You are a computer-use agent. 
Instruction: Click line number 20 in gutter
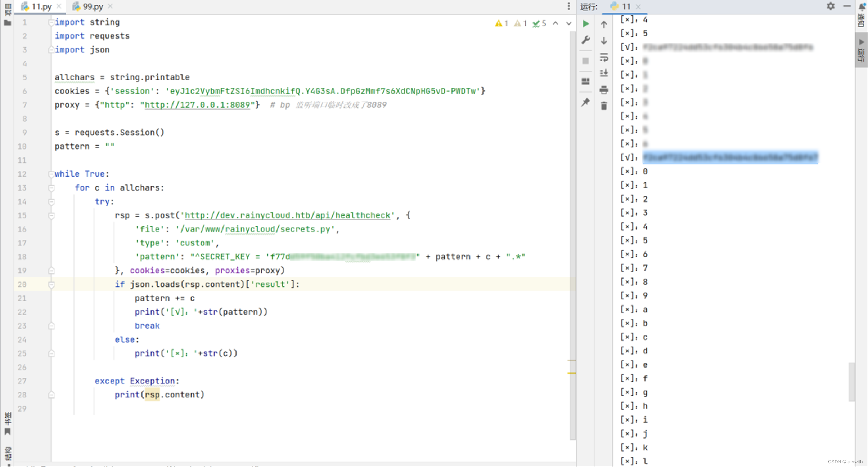(22, 284)
